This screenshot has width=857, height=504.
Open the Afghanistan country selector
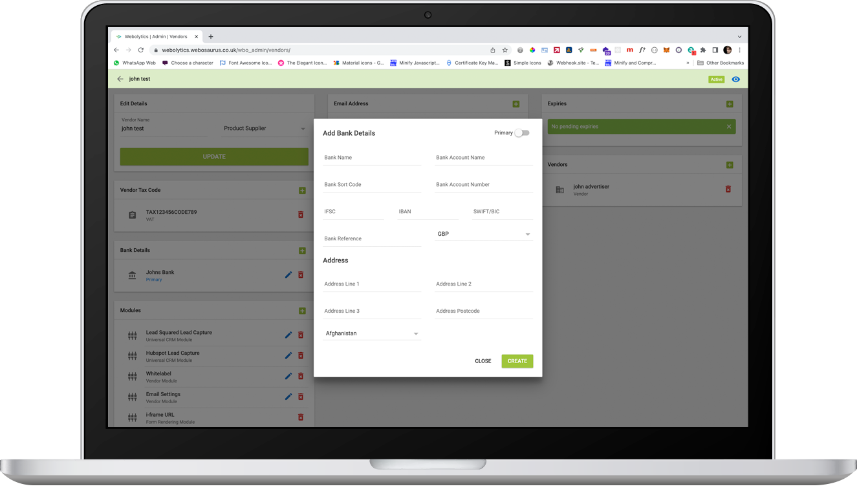point(372,333)
